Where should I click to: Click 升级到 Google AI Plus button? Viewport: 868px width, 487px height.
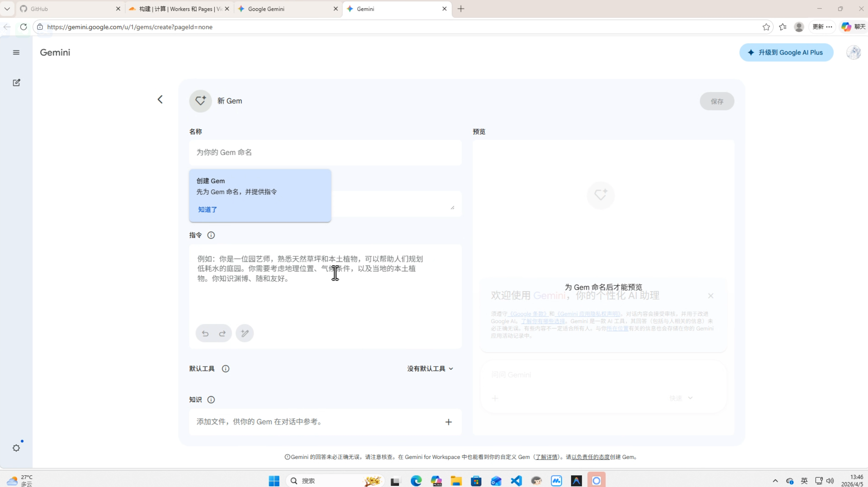click(786, 53)
